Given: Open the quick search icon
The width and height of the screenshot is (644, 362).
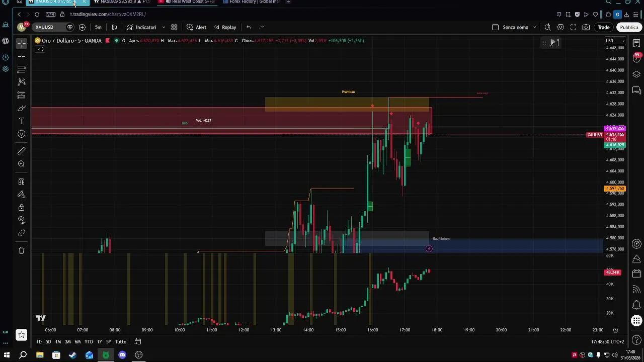Looking at the screenshot, I should pos(547,27).
